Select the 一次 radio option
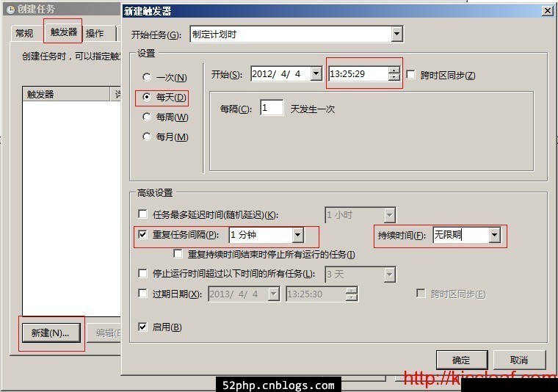This screenshot has height=392, width=558. tap(147, 77)
